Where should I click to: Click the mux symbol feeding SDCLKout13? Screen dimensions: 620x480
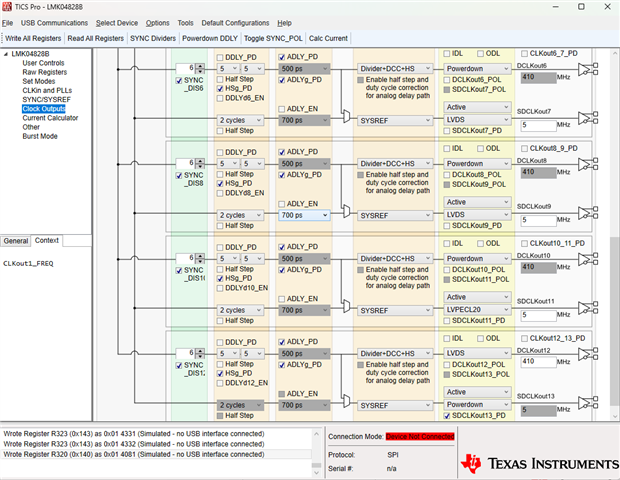(x=346, y=401)
